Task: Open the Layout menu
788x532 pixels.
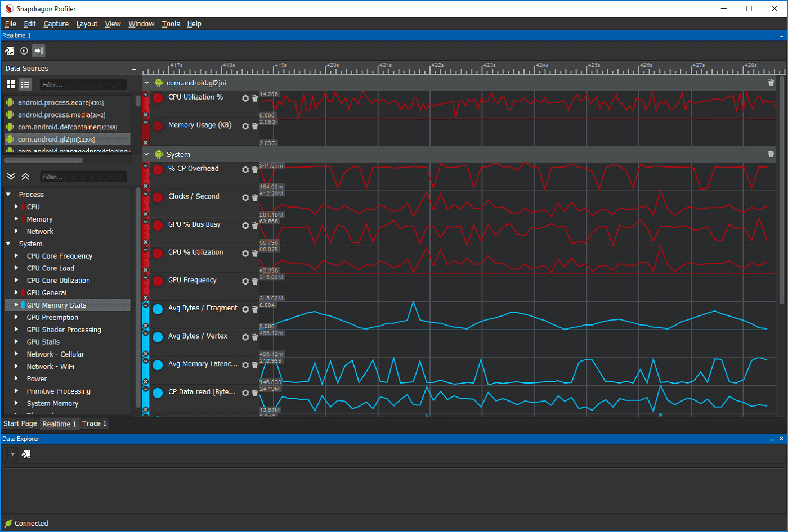Action: click(87, 24)
